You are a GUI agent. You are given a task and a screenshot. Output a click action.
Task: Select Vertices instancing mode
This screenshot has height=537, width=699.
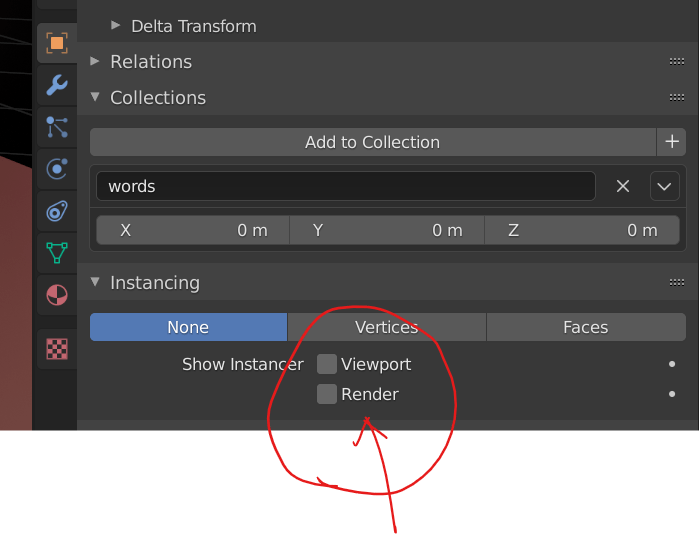(x=387, y=327)
